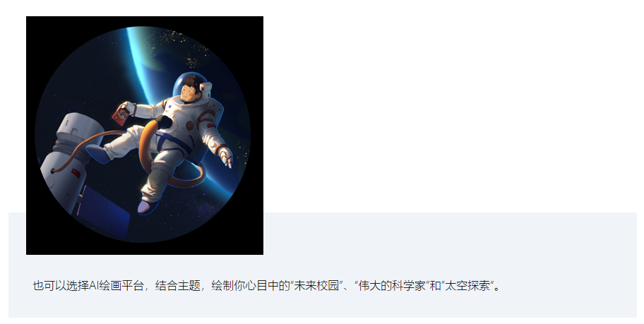The width and height of the screenshot is (644, 324).
Task: Click the astronaut's face inside the helmet
Action: coord(189,92)
